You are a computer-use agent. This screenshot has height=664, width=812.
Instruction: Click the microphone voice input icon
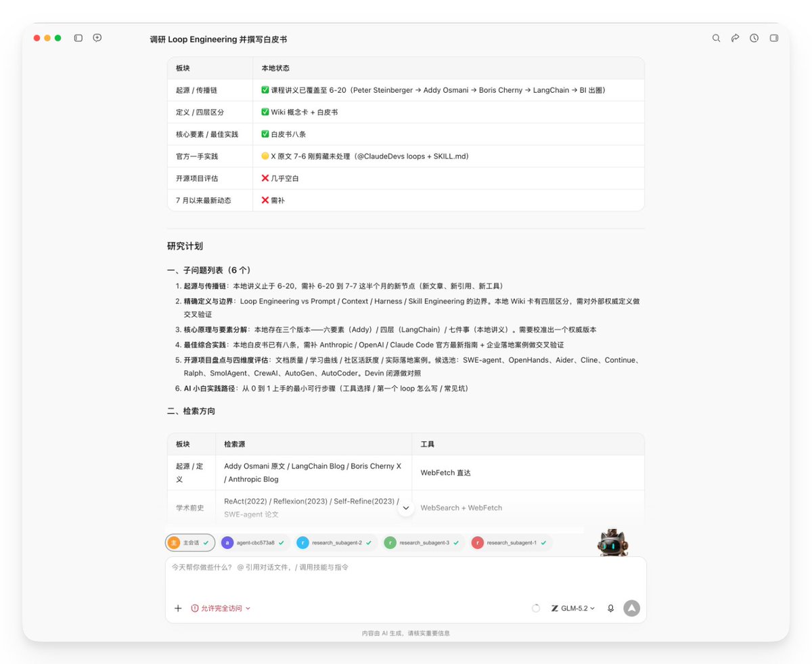610,608
